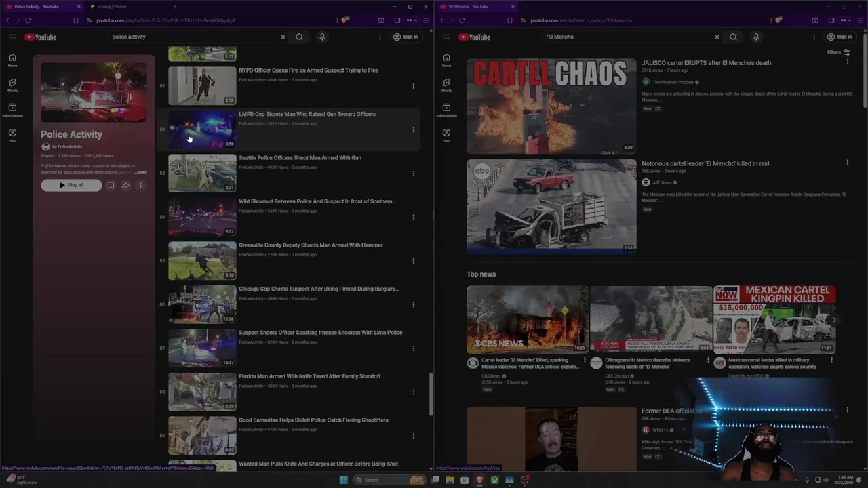Viewport: 868px width, 488px height.
Task: Open options for Seattle Police Officers video
Action: (x=413, y=174)
